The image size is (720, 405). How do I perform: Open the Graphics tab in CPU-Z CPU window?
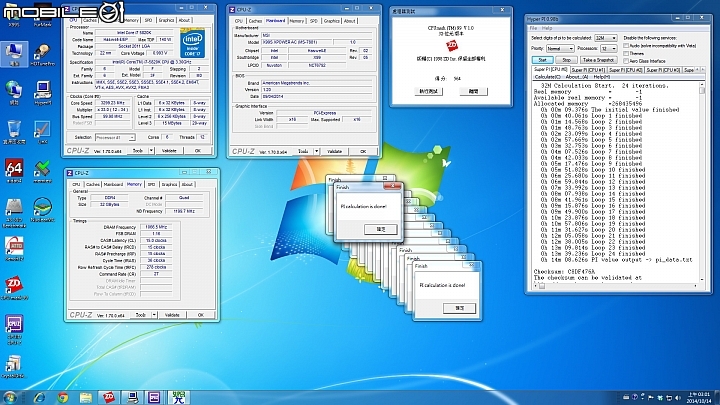pyautogui.click(x=166, y=20)
